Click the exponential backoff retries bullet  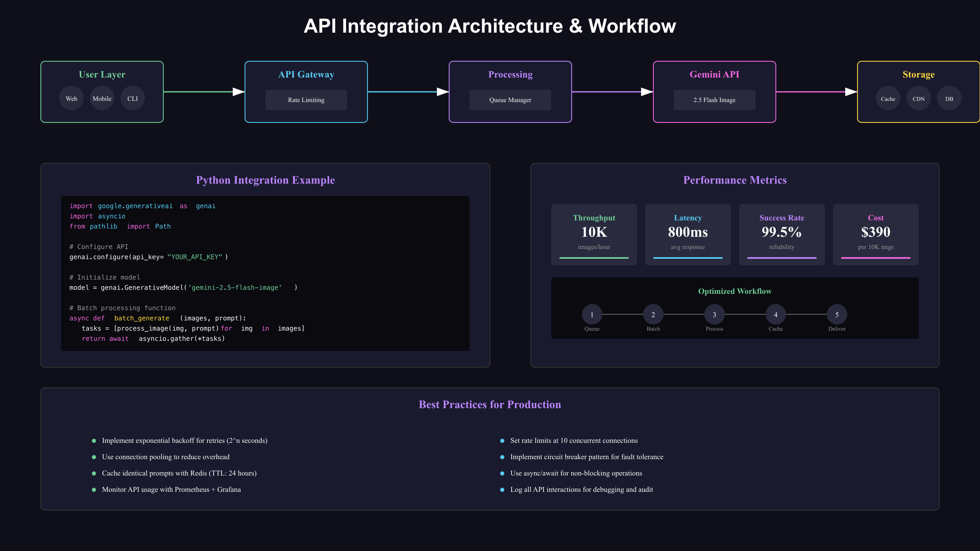[x=180, y=441]
